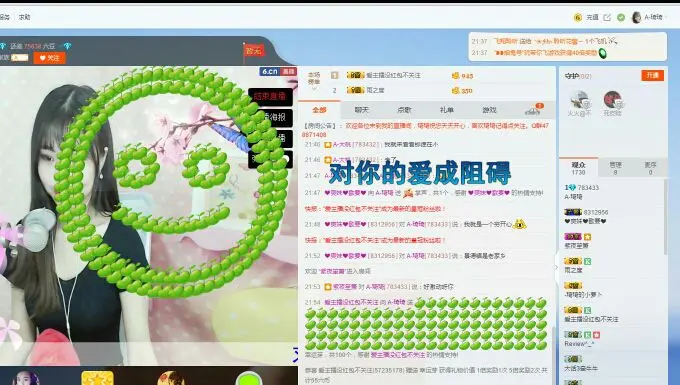680x385 pixels.
Task: Click the green checkmark icon in header
Action: (621, 17)
